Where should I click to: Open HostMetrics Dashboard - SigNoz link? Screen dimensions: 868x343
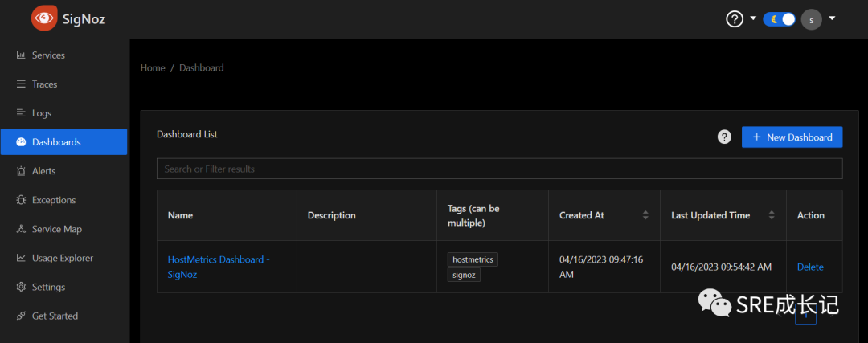219,267
